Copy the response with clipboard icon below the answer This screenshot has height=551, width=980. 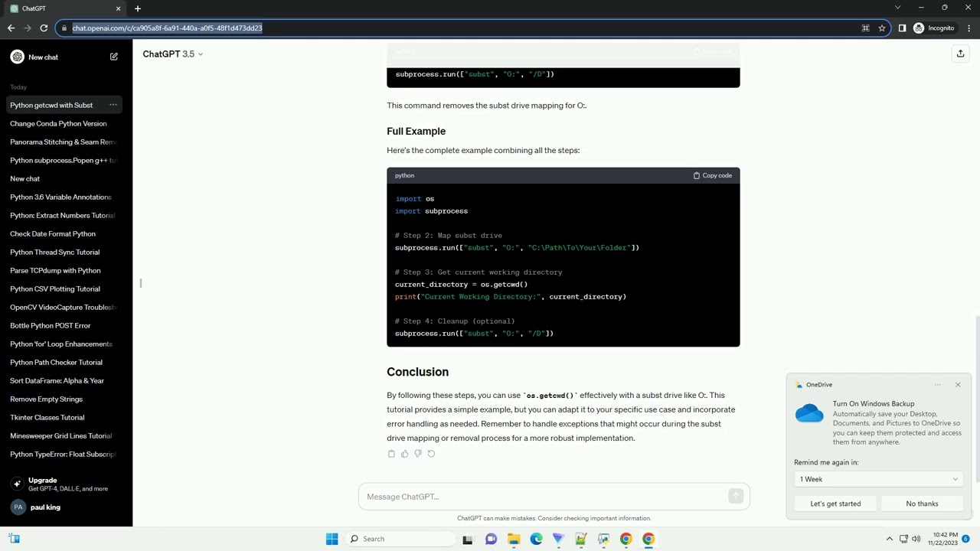tap(391, 454)
